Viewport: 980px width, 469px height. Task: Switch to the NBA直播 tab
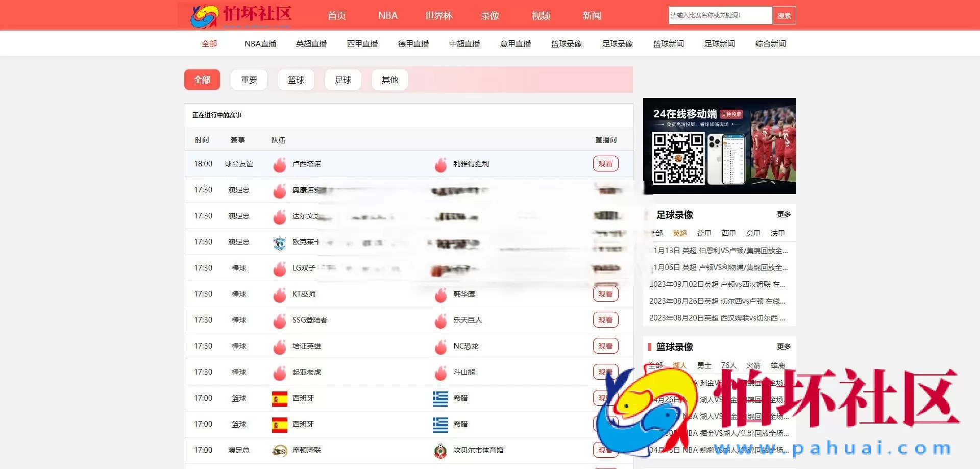[259, 43]
